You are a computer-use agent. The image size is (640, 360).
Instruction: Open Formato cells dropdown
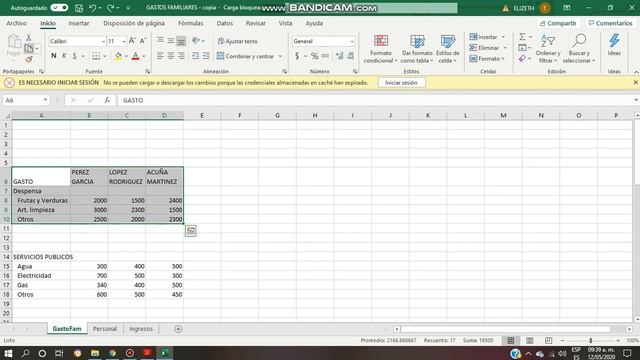click(x=487, y=59)
